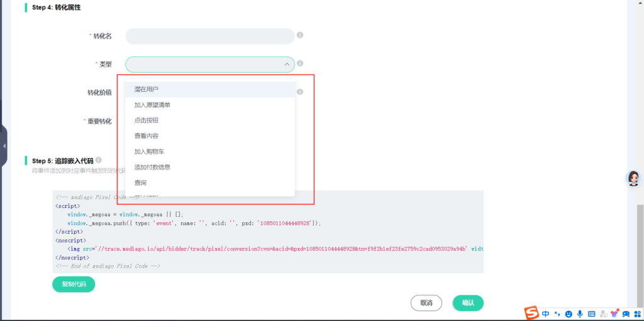Screen dimensions: 644x321
Task: Click the info icon beside 转化价值 row
Action: click(x=300, y=92)
